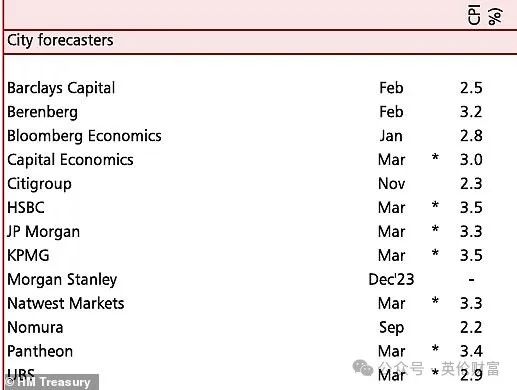Screen dimensions: 517x390
Task: Click Nomura's Sep forecast month
Action: pyautogui.click(x=391, y=328)
